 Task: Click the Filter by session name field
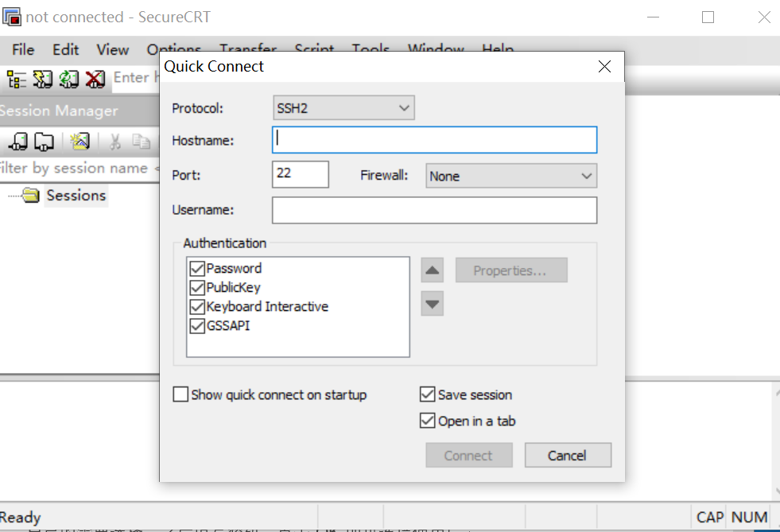[x=80, y=169]
